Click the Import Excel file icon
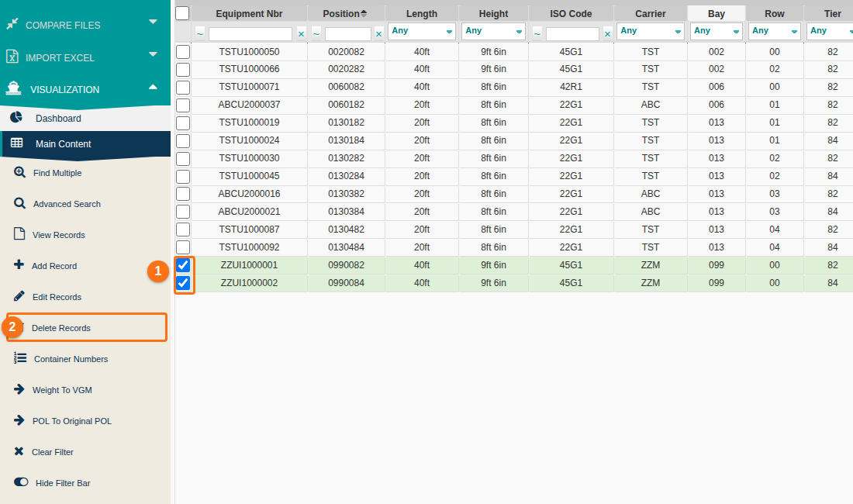Viewport: 853px width, 504px height. (x=12, y=57)
